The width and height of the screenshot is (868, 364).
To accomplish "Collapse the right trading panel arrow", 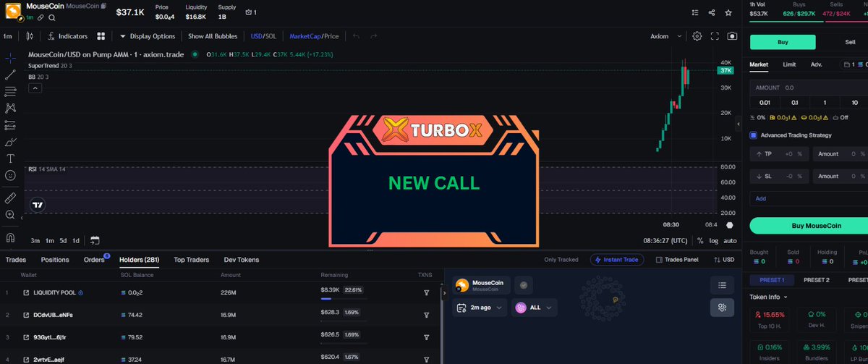I will click(x=739, y=124).
